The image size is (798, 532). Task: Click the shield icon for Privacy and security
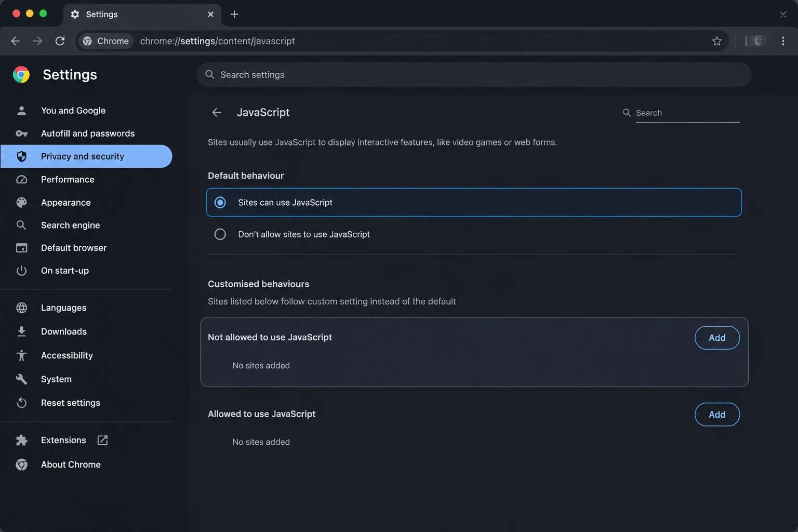point(22,156)
